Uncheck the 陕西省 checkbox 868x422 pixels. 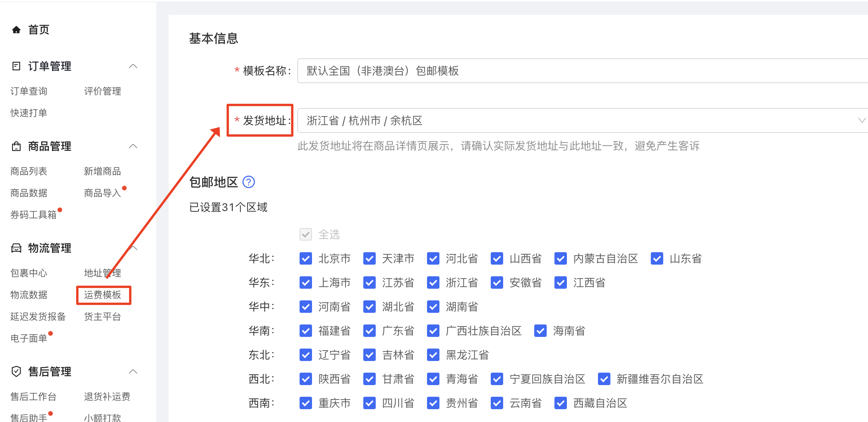(306, 379)
